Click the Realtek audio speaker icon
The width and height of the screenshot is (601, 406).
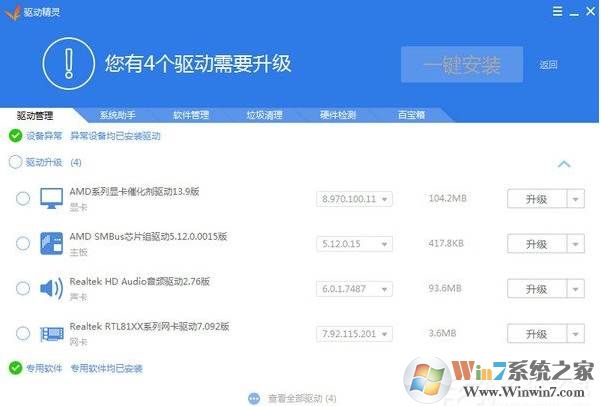click(51, 288)
